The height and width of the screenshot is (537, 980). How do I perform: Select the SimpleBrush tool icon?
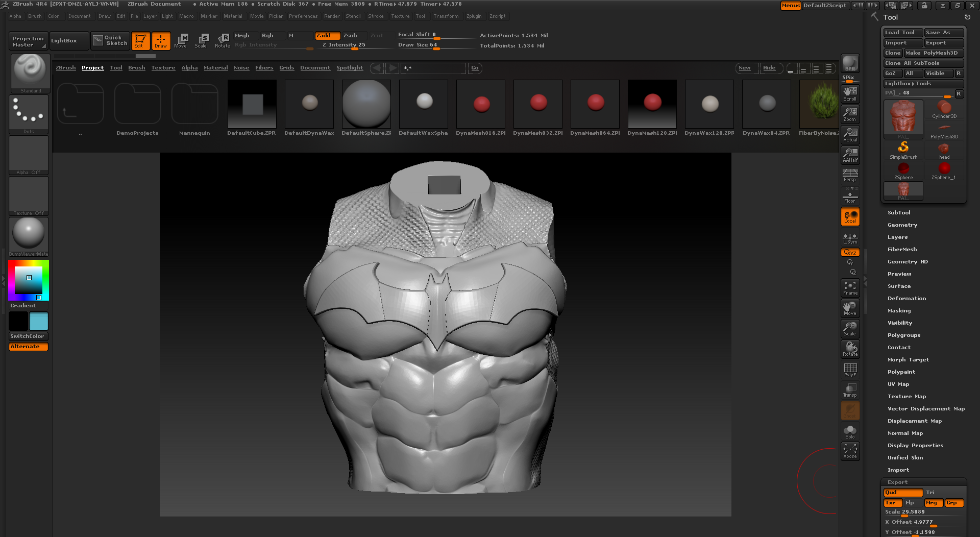pos(903,150)
